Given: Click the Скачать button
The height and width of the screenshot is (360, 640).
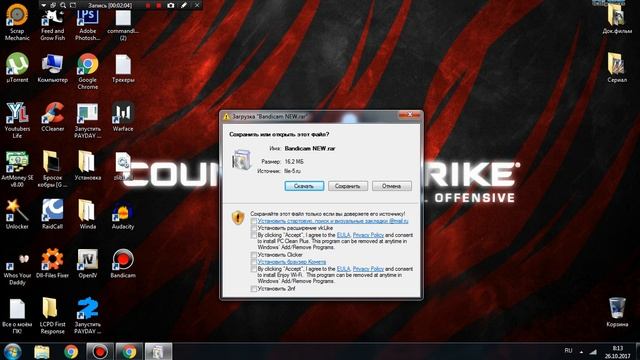Looking at the screenshot, I should (x=304, y=186).
